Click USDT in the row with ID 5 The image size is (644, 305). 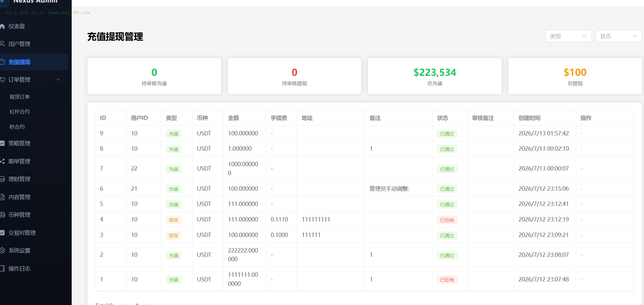[x=204, y=204]
